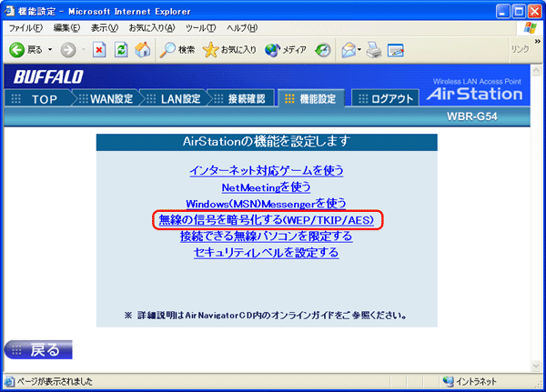Click the IE Back button
This screenshot has width=546, height=392.
pos(27,49)
